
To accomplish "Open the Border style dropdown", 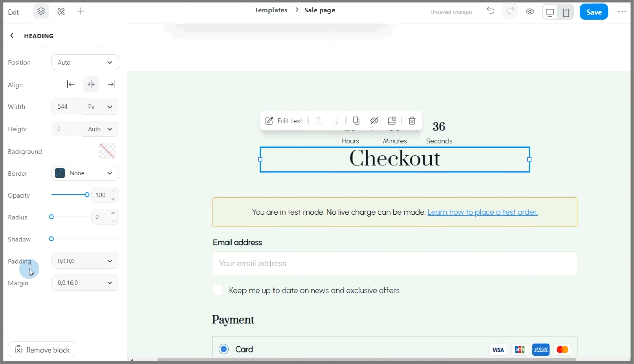I will tap(85, 173).
